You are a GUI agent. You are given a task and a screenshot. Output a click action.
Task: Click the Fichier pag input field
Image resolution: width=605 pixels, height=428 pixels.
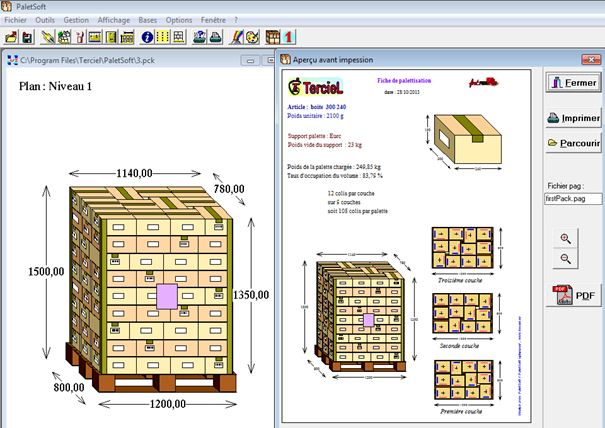pos(573,199)
